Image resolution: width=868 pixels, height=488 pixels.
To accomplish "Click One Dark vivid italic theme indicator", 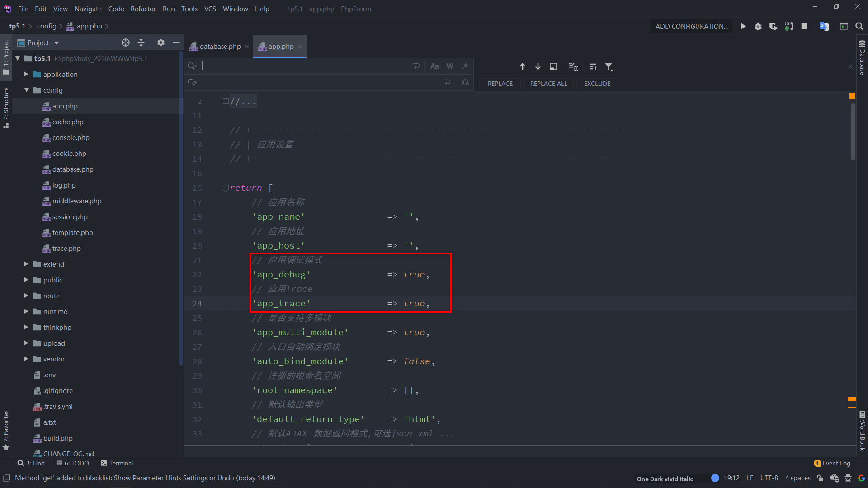I will click(665, 479).
